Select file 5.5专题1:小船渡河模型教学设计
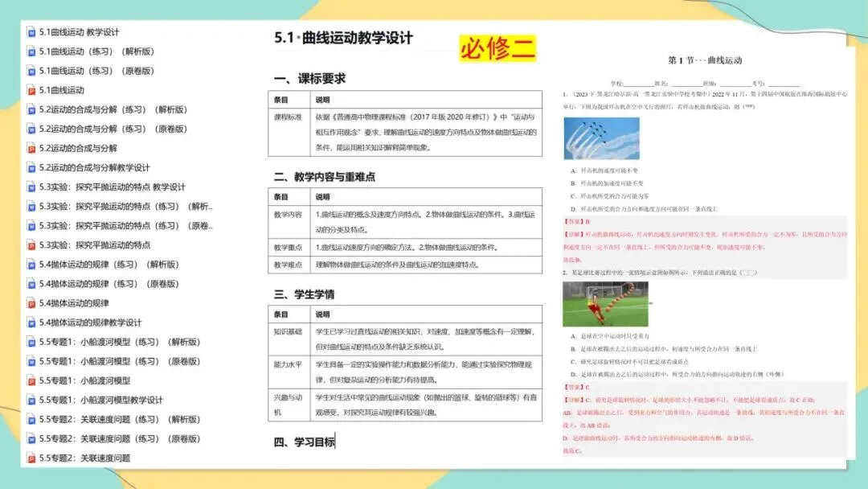Image resolution: width=868 pixels, height=489 pixels. [100, 401]
